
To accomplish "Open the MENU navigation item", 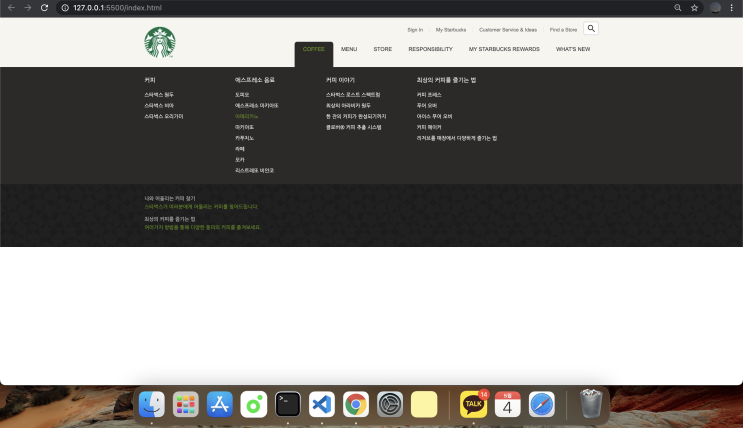I will click(x=349, y=49).
